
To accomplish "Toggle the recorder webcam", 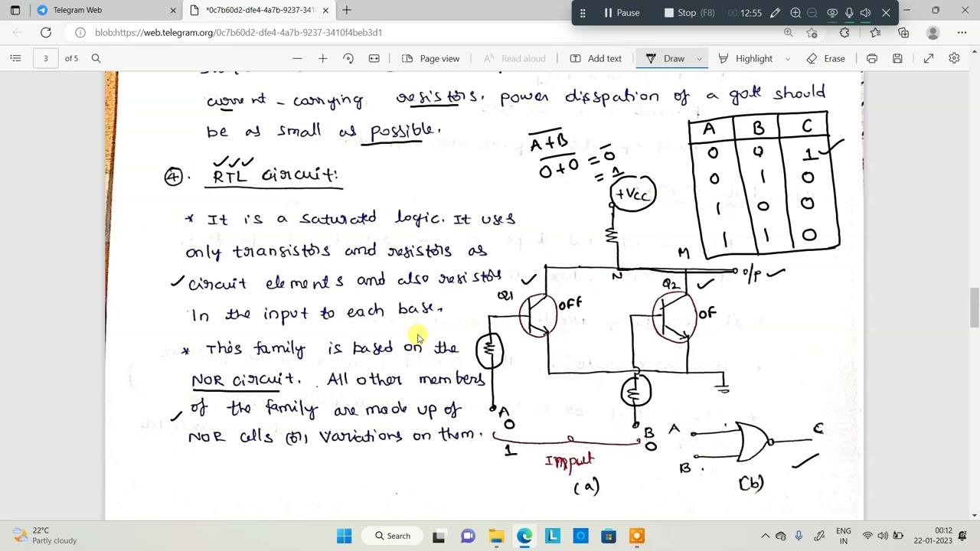I will (x=832, y=12).
